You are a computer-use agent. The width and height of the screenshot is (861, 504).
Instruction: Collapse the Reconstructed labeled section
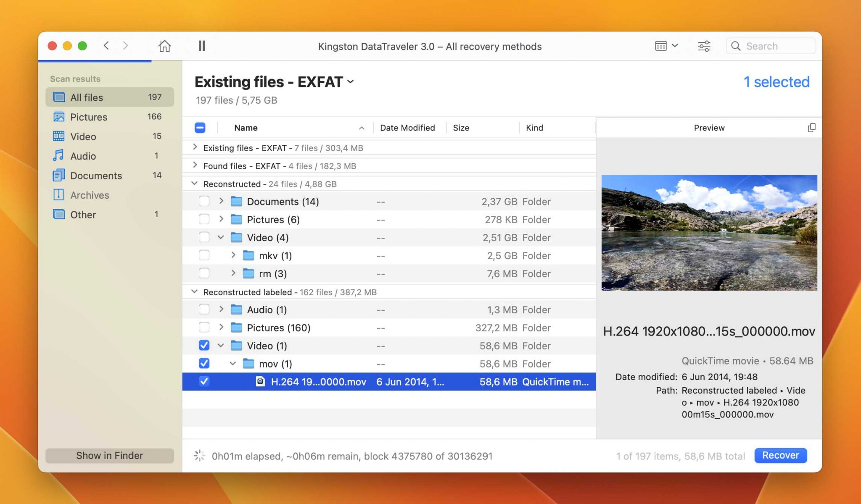(194, 291)
